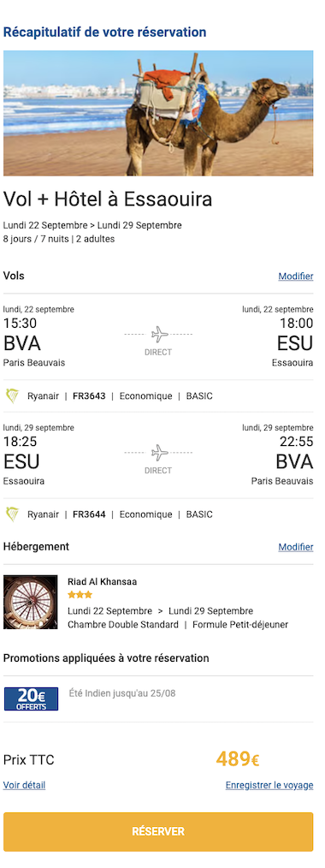Click the Été Indien promotion description
The height and width of the screenshot is (868, 325).
(122, 693)
